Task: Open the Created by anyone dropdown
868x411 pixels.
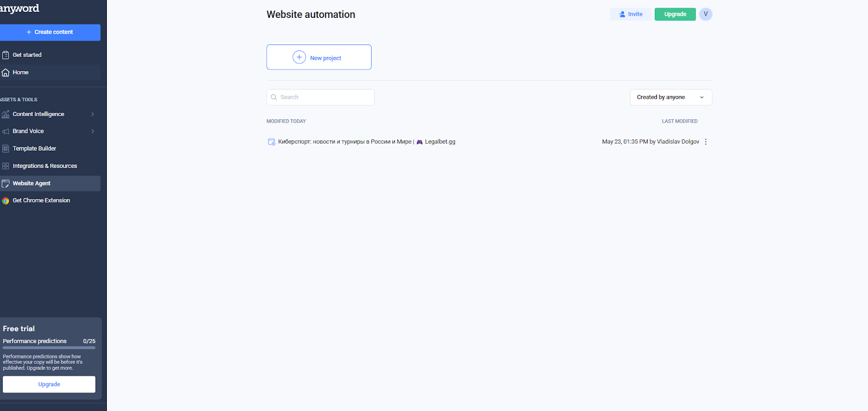Action: point(671,97)
